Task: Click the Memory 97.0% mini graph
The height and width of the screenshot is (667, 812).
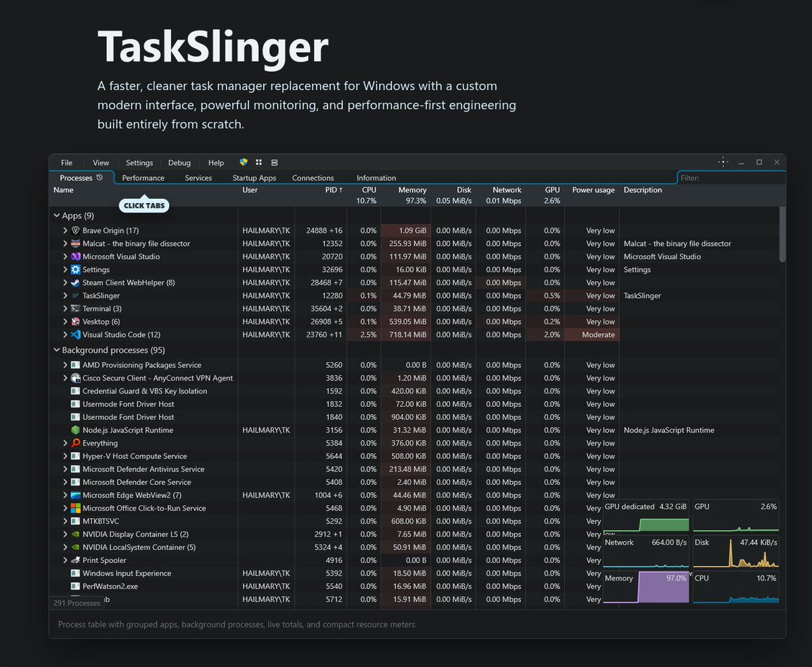Action: [646, 587]
